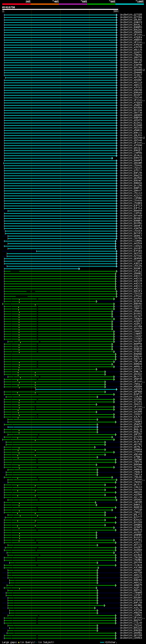Select hit label UniRef100_A0EXI7
Image resolution: width=146 pixels, height=644 pixels.
pyautogui.click(x=131, y=276)
